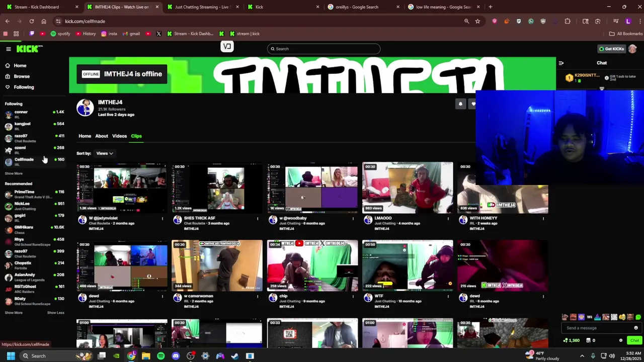The image size is (644, 362).
Task: Play the 'W @jadynviolet' clip thumbnail
Action: [122, 188]
